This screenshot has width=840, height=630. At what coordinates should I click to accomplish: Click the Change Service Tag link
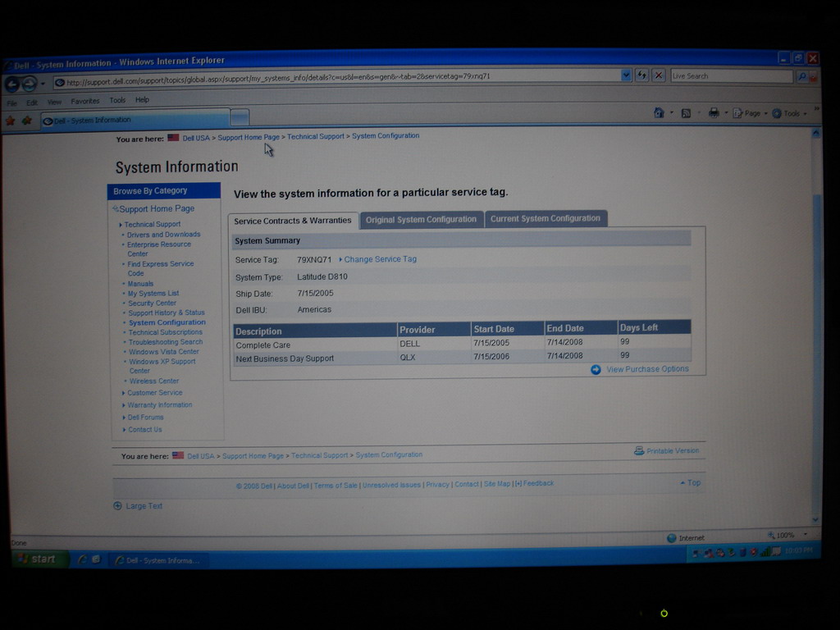coord(380,259)
